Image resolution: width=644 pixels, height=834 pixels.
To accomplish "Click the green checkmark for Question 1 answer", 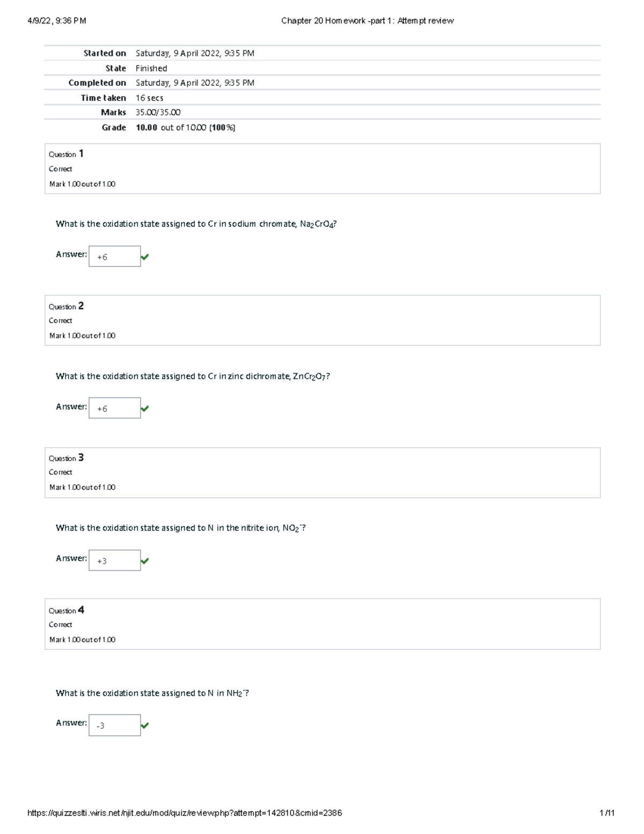I will [144, 257].
